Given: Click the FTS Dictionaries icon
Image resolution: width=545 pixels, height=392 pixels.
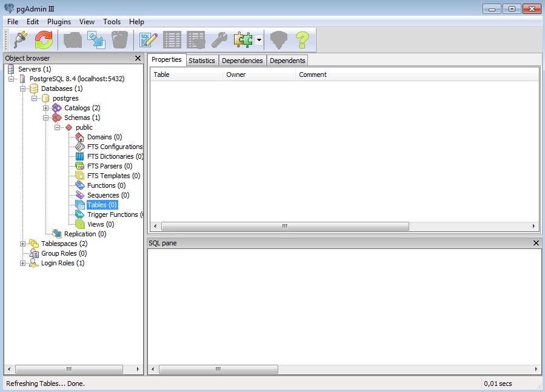Looking at the screenshot, I should (x=79, y=157).
